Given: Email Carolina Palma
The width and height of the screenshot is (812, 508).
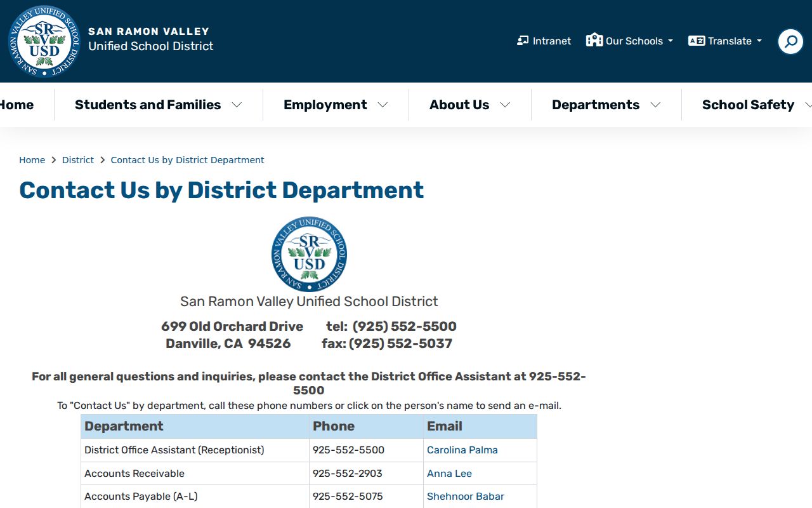Looking at the screenshot, I should 462,450.
